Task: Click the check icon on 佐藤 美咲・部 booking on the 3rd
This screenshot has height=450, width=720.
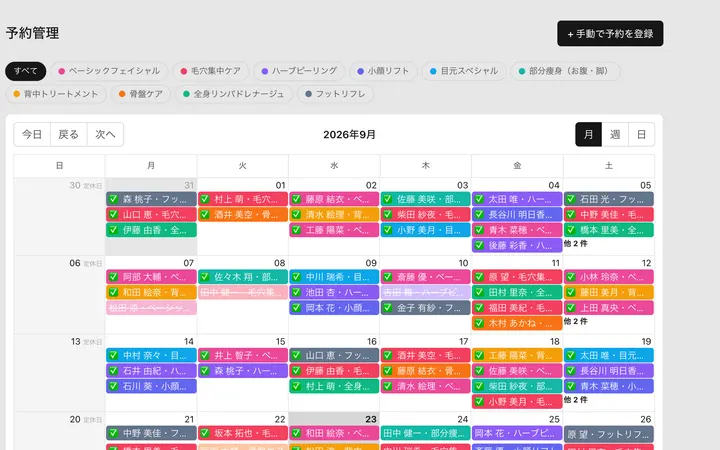Action: (388, 199)
